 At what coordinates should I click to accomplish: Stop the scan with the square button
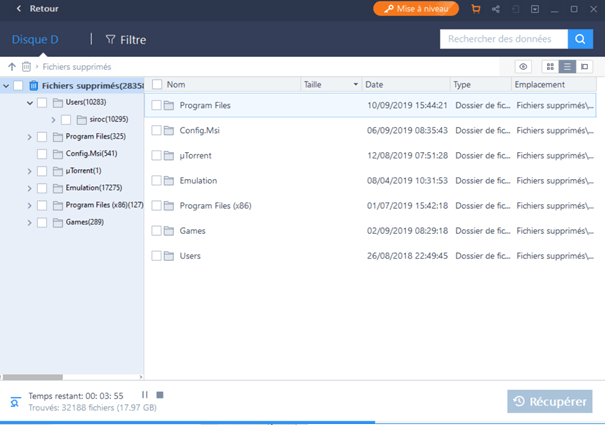tap(160, 395)
